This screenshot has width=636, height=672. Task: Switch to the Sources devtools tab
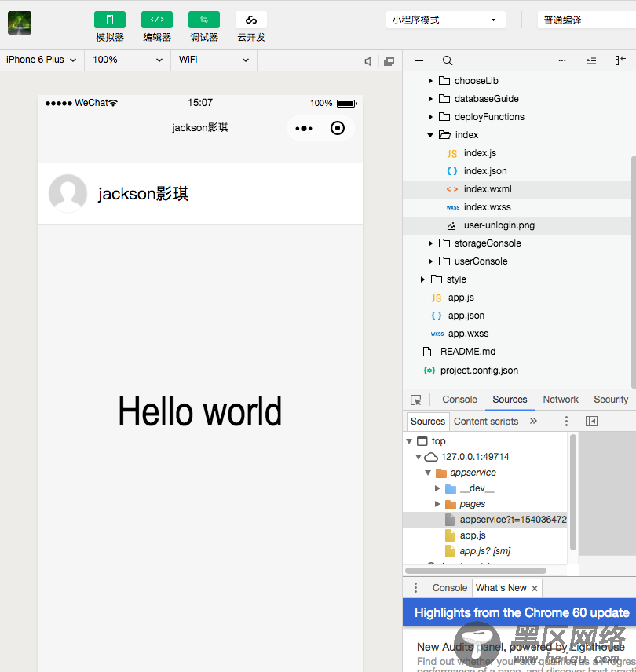(x=510, y=400)
